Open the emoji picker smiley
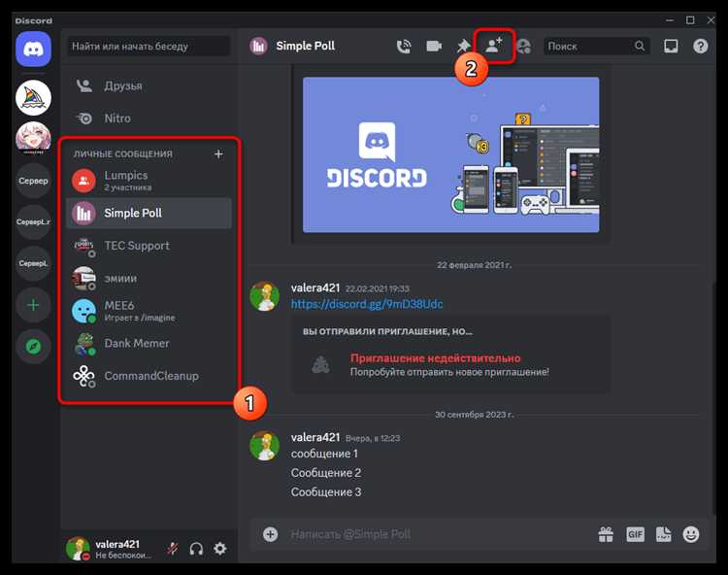 pos(691,534)
